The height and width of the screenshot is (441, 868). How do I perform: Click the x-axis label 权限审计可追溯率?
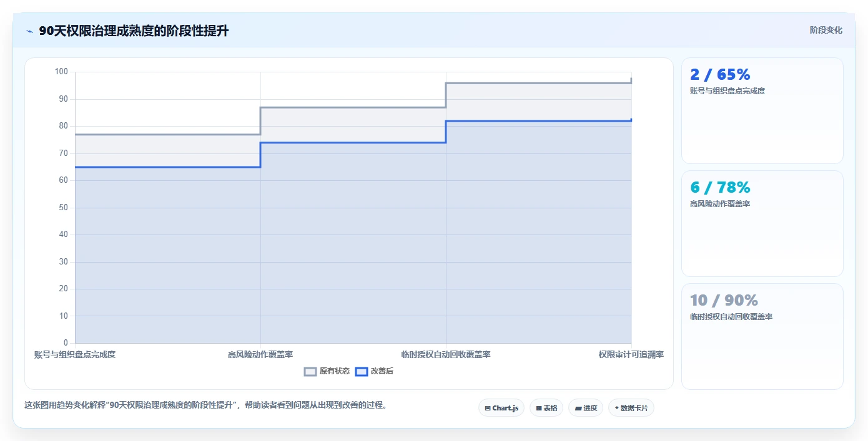coord(631,354)
